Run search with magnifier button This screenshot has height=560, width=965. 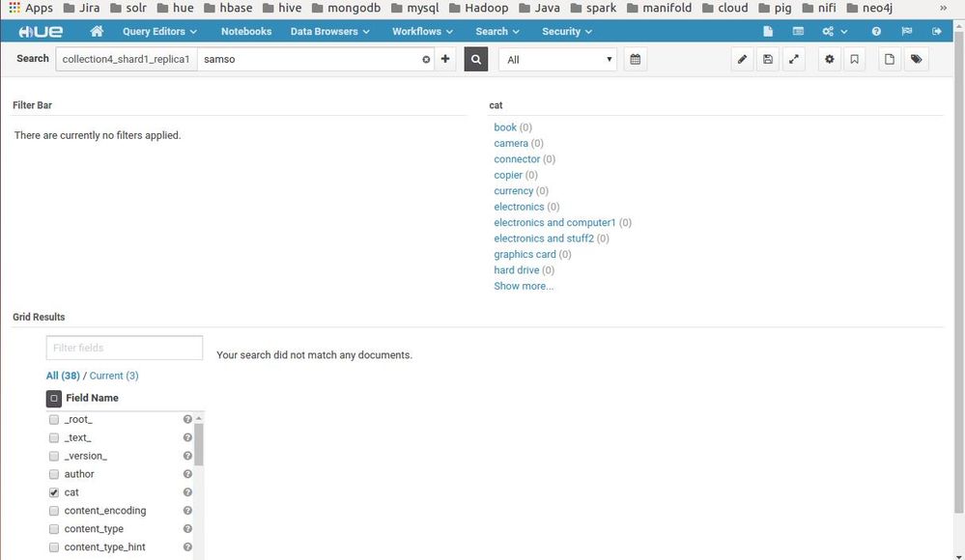tap(475, 59)
